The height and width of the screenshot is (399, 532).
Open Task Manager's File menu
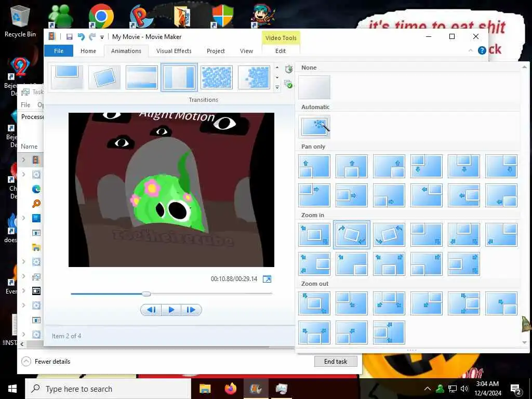(25, 105)
